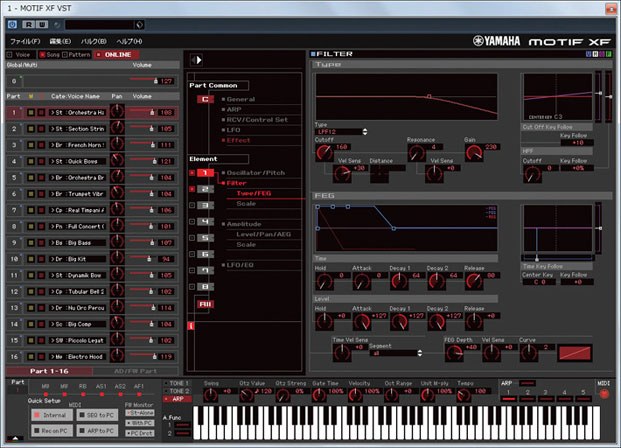Open the Help (ヘルプ) menu
Screen dimensions: 621x448
[130, 41]
